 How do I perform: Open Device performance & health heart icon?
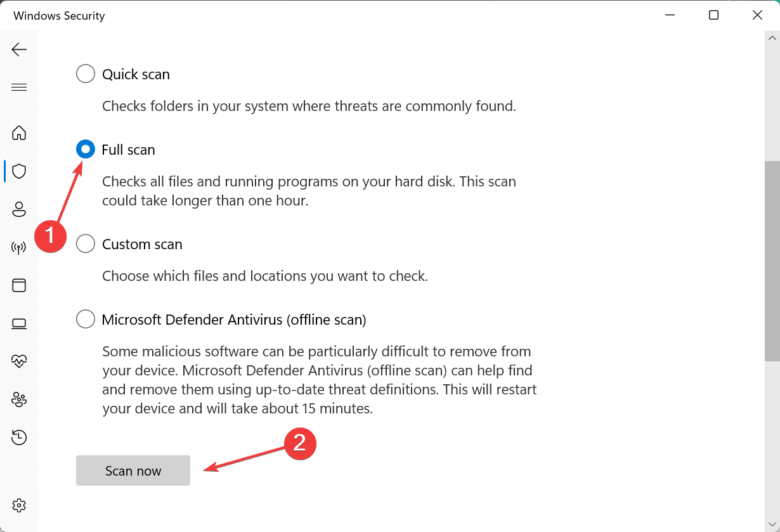[19, 361]
